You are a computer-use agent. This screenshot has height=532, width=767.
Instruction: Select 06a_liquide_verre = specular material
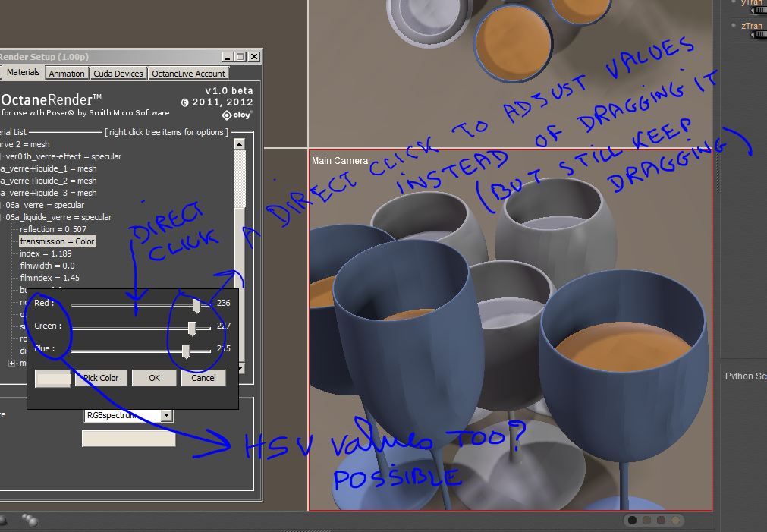58,217
